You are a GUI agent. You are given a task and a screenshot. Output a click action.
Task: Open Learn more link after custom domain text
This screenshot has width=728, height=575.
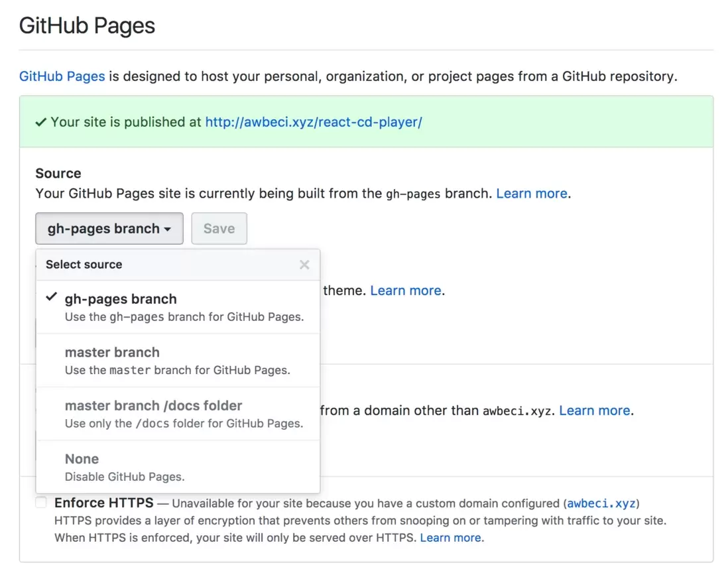coord(594,411)
